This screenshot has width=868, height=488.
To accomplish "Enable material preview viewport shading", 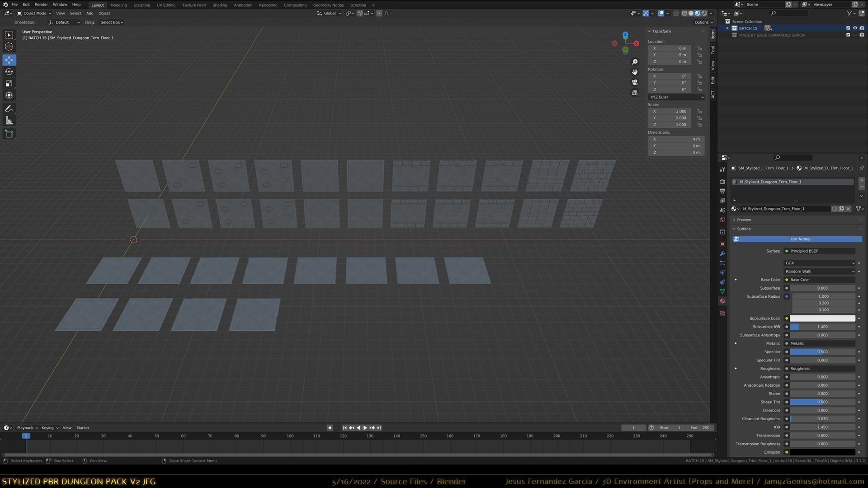I will (x=698, y=13).
